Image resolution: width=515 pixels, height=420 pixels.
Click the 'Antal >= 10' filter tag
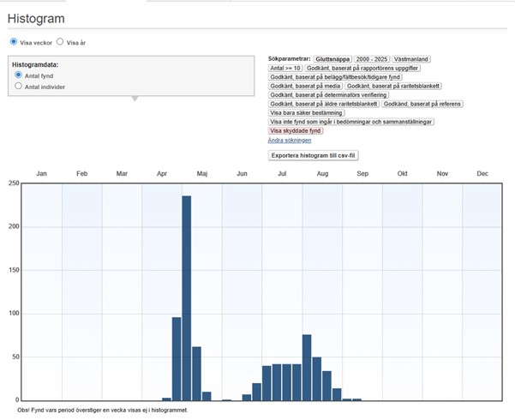coord(284,68)
